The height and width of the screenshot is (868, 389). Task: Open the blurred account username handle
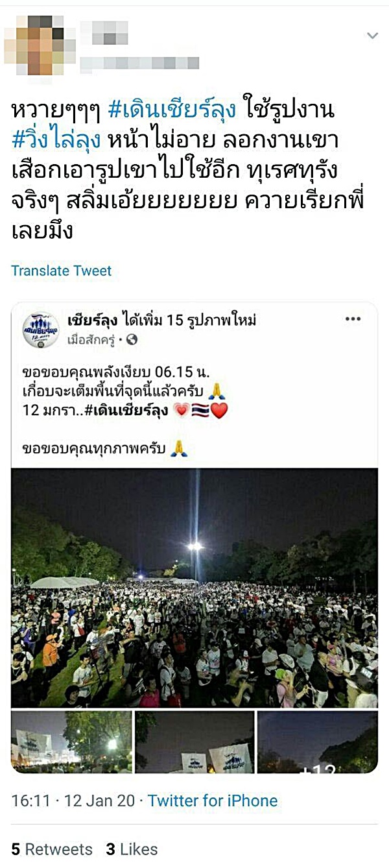pos(139,63)
